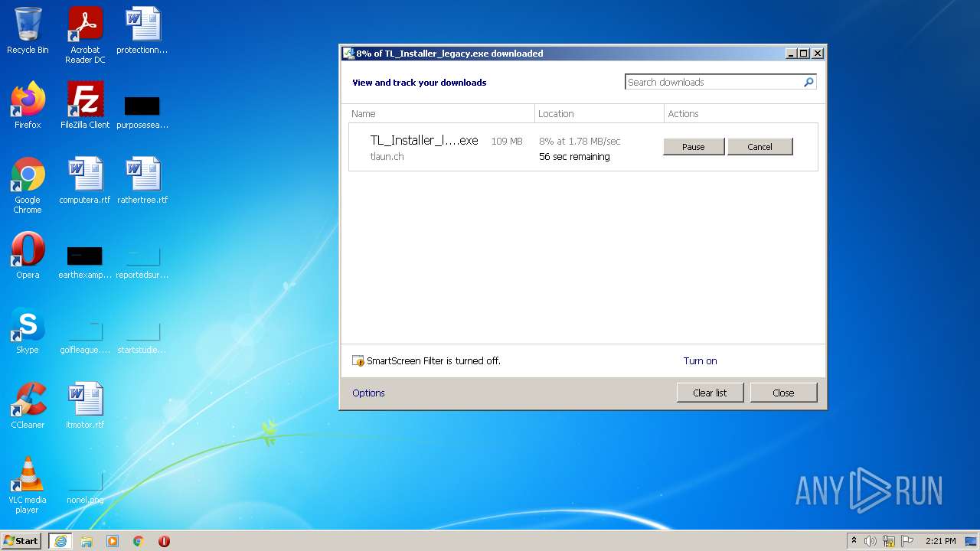Viewport: 980px width, 551px height.
Task: Open the network tray icon
Action: click(889, 541)
